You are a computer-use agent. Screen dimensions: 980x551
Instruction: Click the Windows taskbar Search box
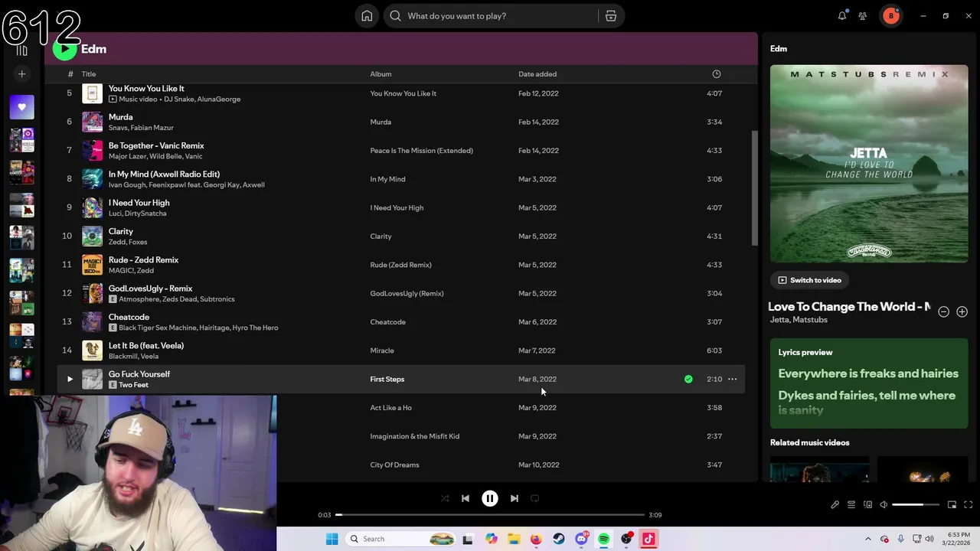click(x=400, y=539)
